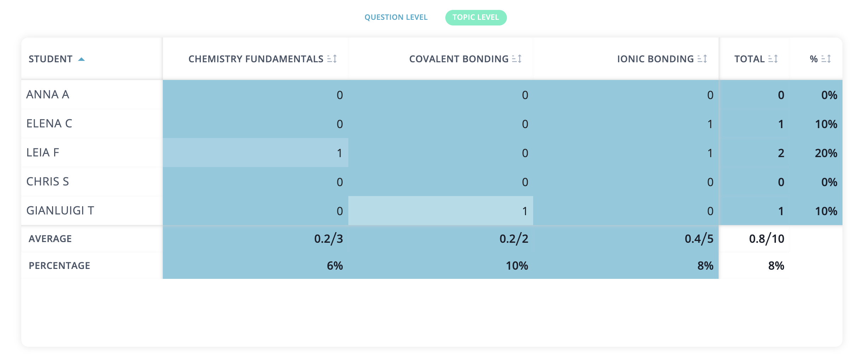Select the Topic Level tab
This screenshot has width=868, height=356.
(x=475, y=17)
